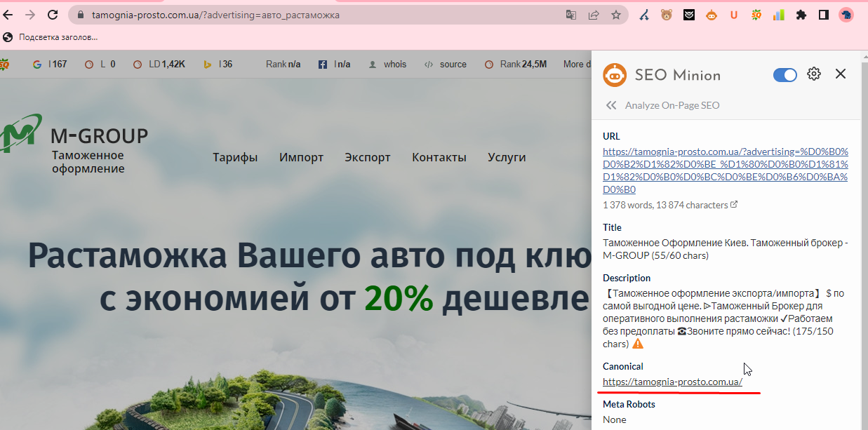The image size is (868, 430).
Task: Open the bear extension icon
Action: 666,15
